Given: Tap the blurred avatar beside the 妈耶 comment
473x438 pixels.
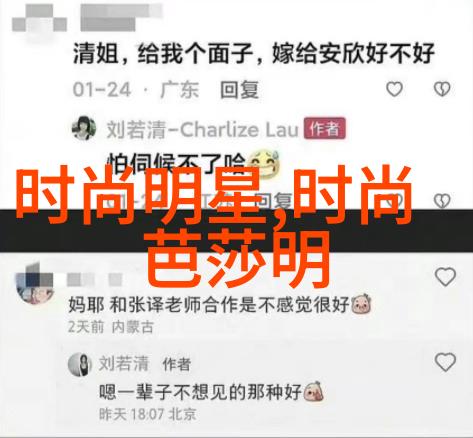Looking at the screenshot, I should click(x=35, y=283).
